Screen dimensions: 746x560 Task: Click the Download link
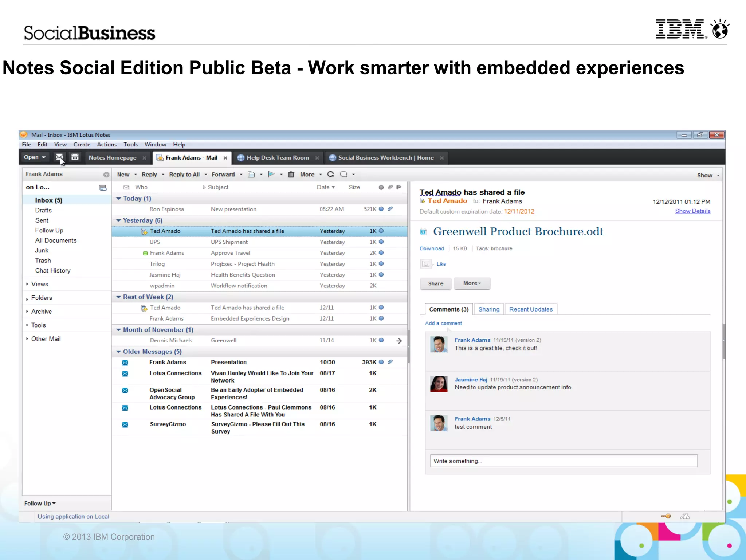tap(432, 248)
